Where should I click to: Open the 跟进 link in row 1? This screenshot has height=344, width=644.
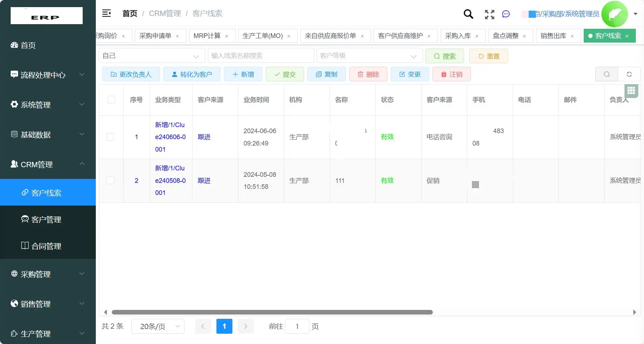tap(204, 137)
